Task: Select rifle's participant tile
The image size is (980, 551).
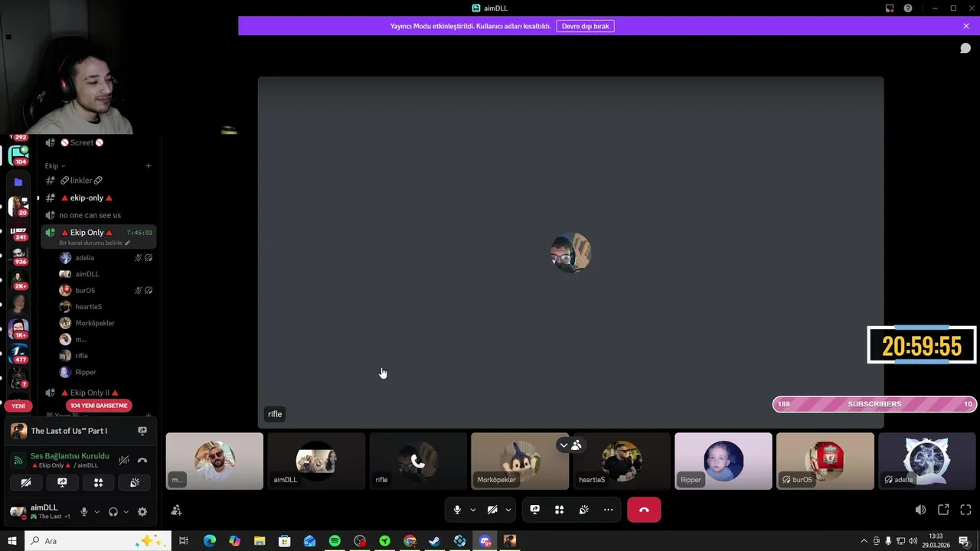Action: point(418,461)
